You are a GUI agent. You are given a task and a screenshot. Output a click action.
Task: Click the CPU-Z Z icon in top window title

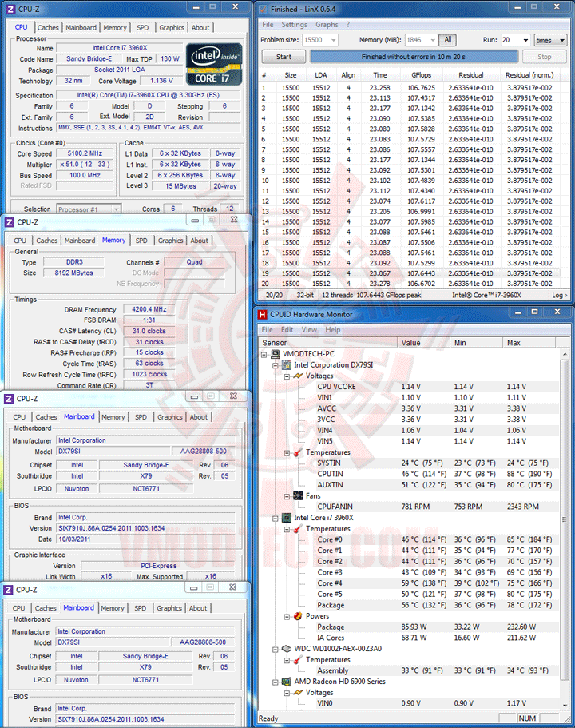click(x=10, y=9)
